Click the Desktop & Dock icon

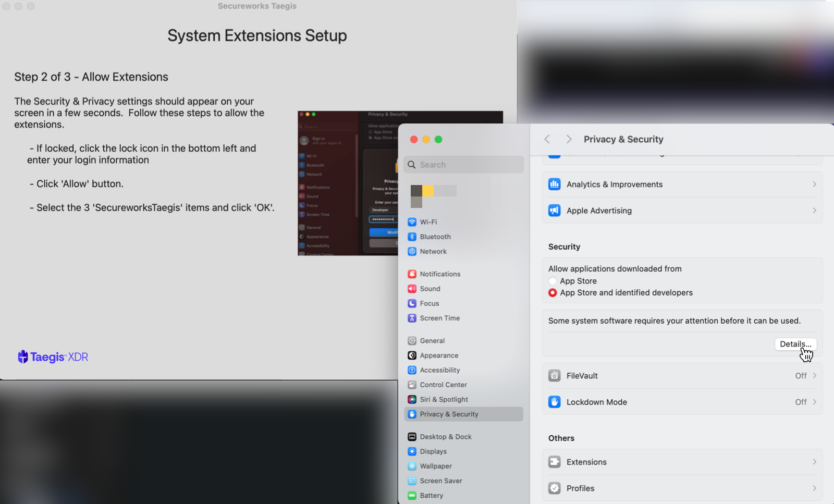412,437
